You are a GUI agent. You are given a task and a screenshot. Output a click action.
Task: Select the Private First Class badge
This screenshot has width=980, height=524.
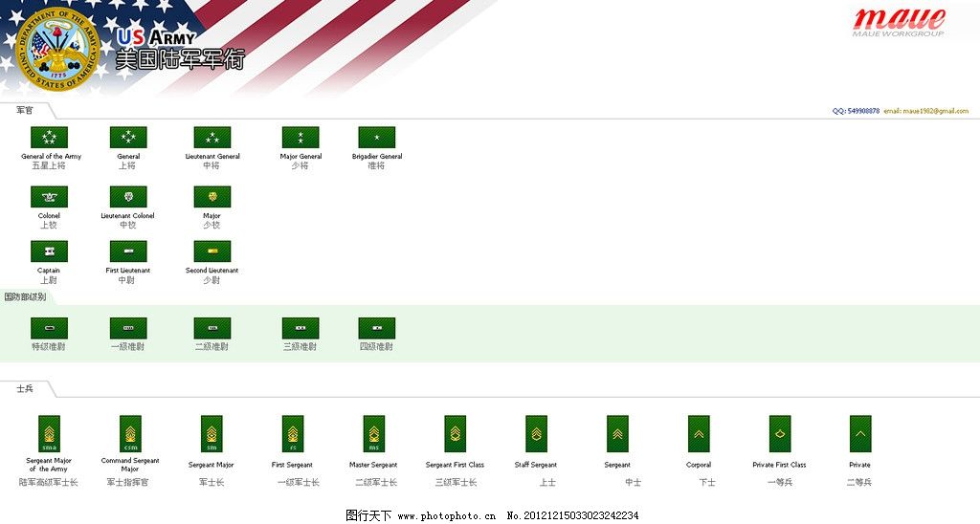click(x=780, y=433)
